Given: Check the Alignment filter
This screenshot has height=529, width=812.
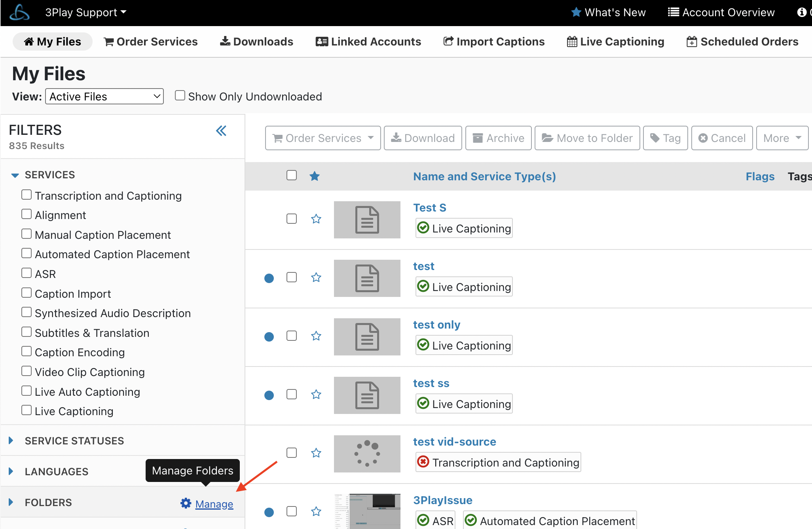Looking at the screenshot, I should click(27, 214).
